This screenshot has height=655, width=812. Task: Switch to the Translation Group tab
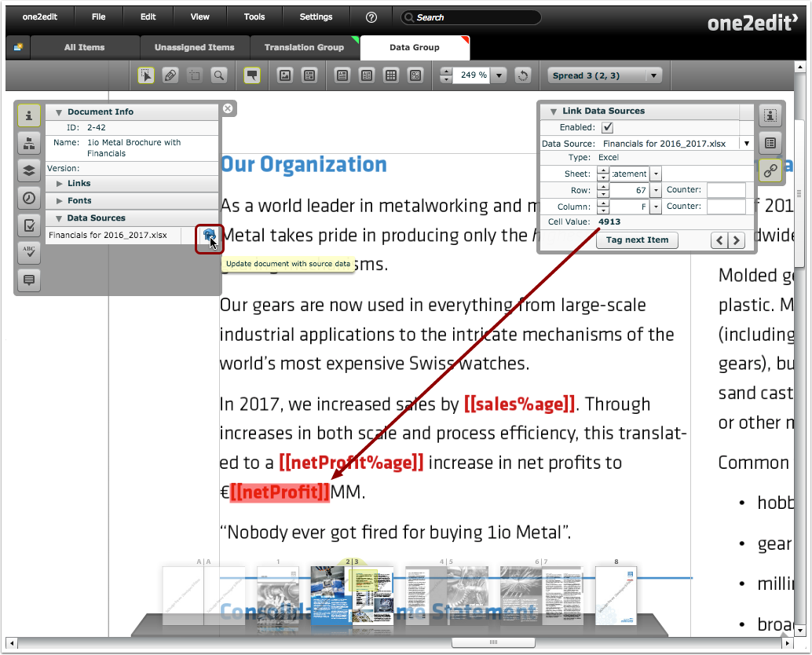point(304,47)
